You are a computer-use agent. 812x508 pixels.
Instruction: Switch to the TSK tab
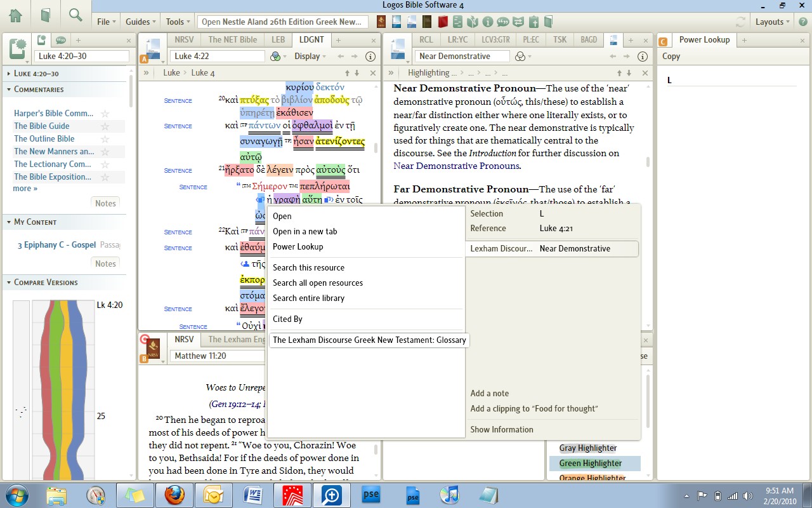point(560,39)
